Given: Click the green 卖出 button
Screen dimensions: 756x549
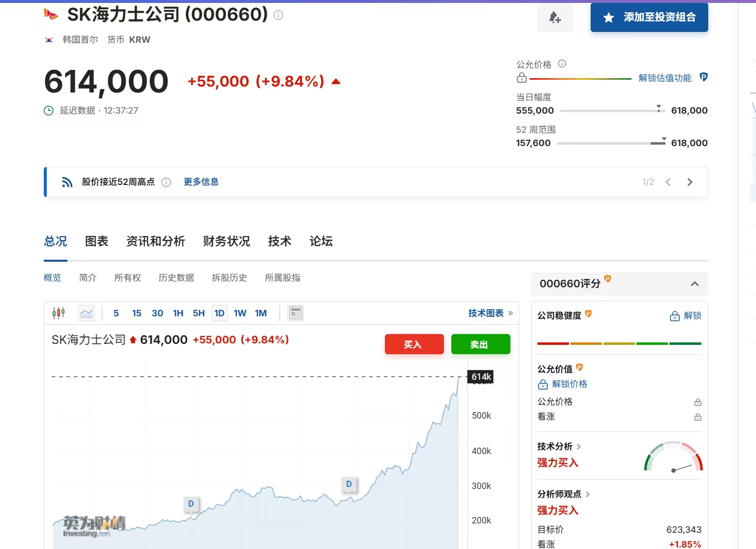Looking at the screenshot, I should (480, 344).
